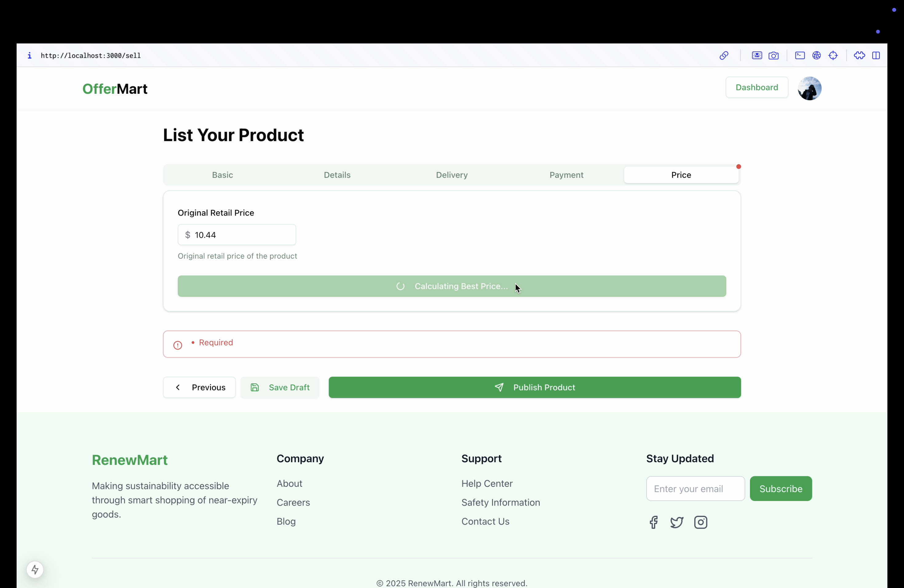This screenshot has height=588, width=904.
Task: Switch to the Payment tab
Action: pyautogui.click(x=566, y=175)
